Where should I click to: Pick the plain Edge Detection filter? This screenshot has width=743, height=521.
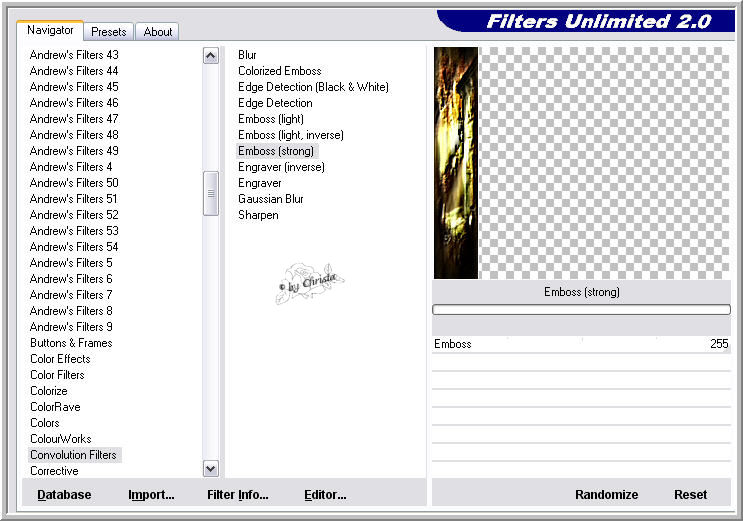[x=275, y=103]
